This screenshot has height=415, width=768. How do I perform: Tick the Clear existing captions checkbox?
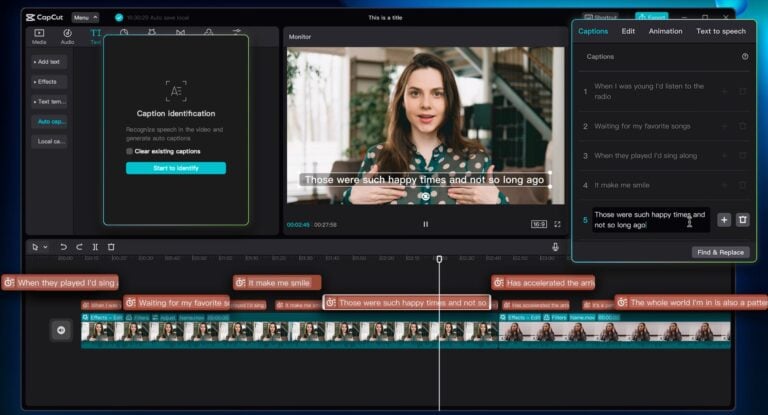pyautogui.click(x=130, y=151)
